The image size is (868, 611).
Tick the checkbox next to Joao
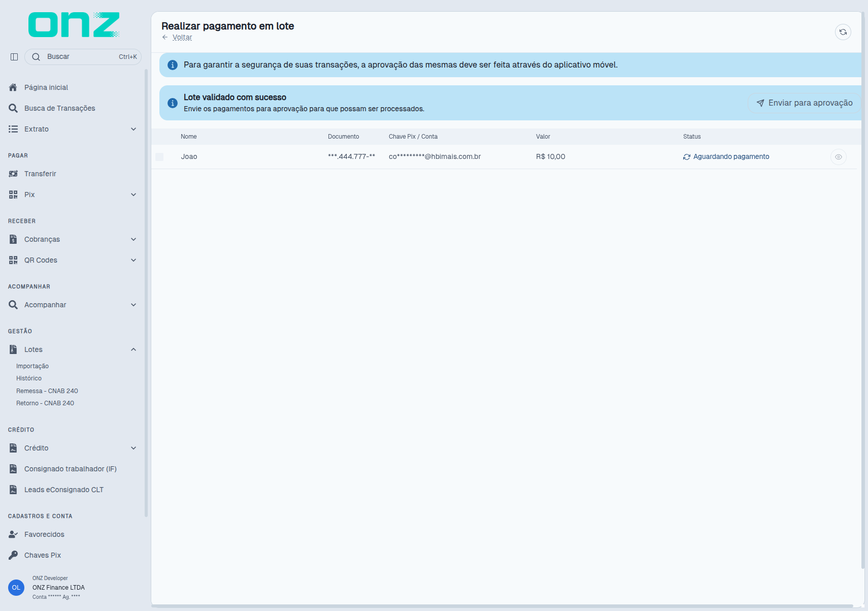[x=159, y=157]
